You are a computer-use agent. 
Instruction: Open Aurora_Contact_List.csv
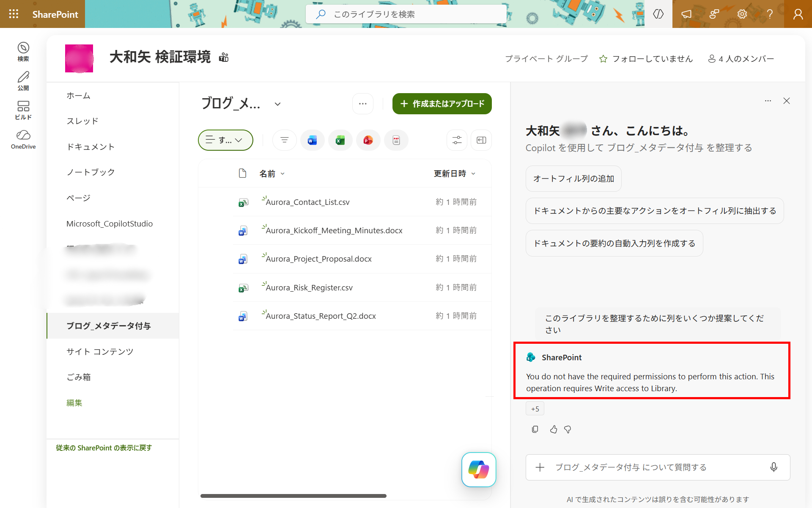coord(307,202)
